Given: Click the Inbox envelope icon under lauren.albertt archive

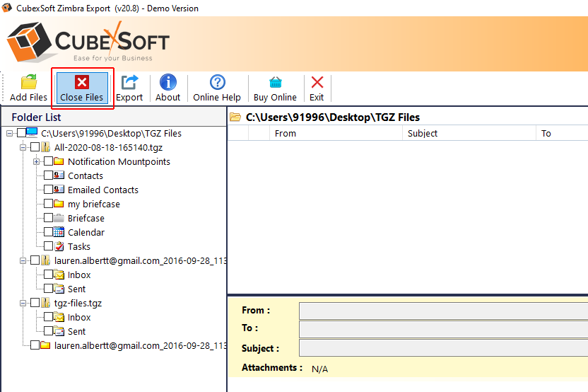Looking at the screenshot, I should pyautogui.click(x=59, y=275).
